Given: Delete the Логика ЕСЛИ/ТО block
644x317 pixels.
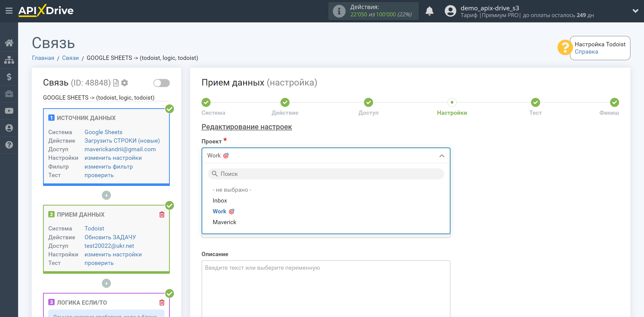Looking at the screenshot, I should pos(162,302).
